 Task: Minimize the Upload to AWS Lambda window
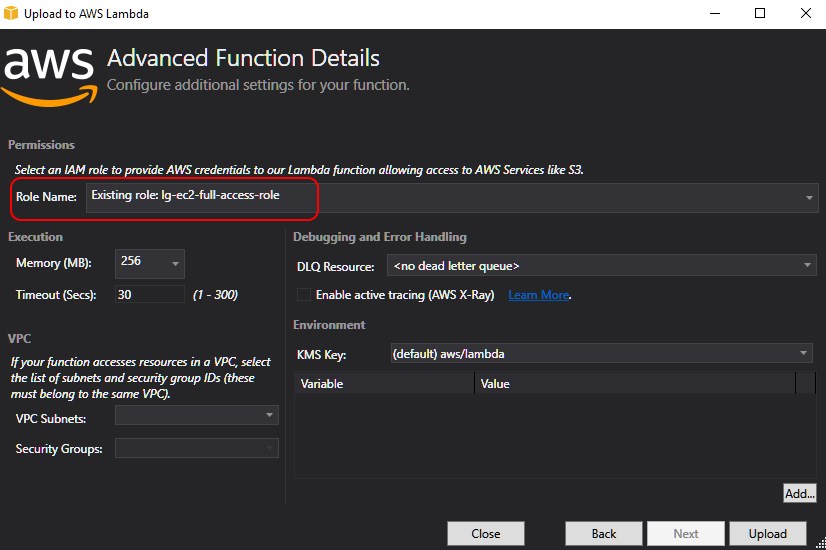pyautogui.click(x=714, y=13)
